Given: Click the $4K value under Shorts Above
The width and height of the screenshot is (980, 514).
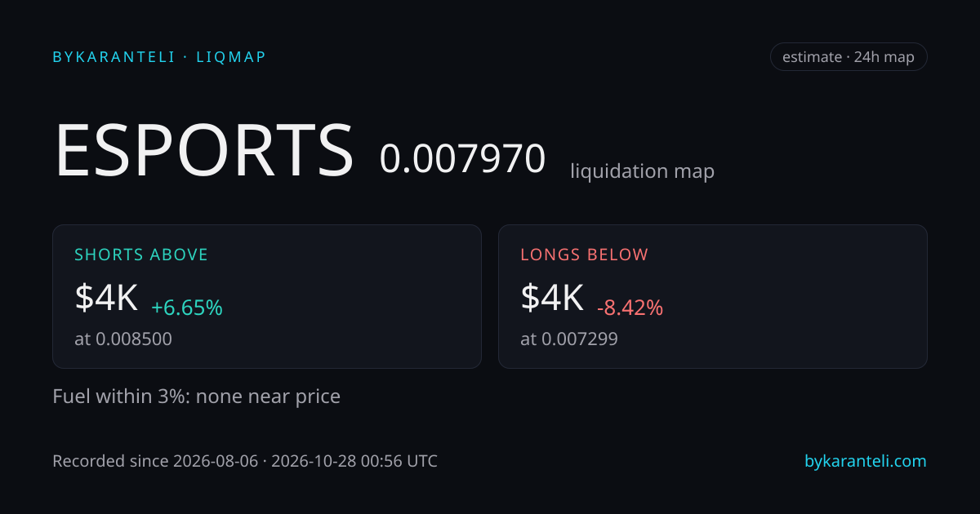Looking at the screenshot, I should [x=106, y=298].
